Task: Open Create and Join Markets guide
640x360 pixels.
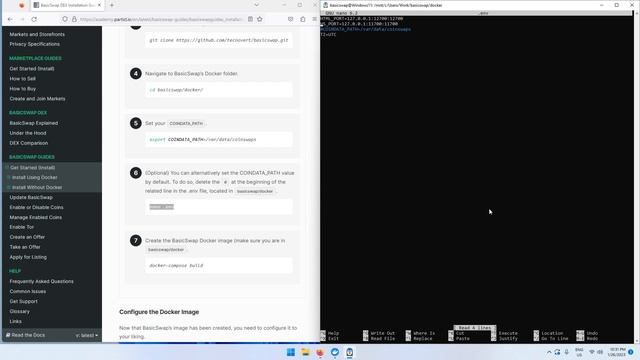Action: (x=37, y=99)
